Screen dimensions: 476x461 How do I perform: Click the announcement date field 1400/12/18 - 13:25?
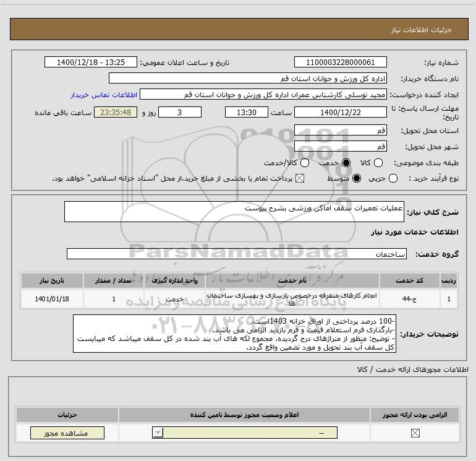[x=91, y=62]
